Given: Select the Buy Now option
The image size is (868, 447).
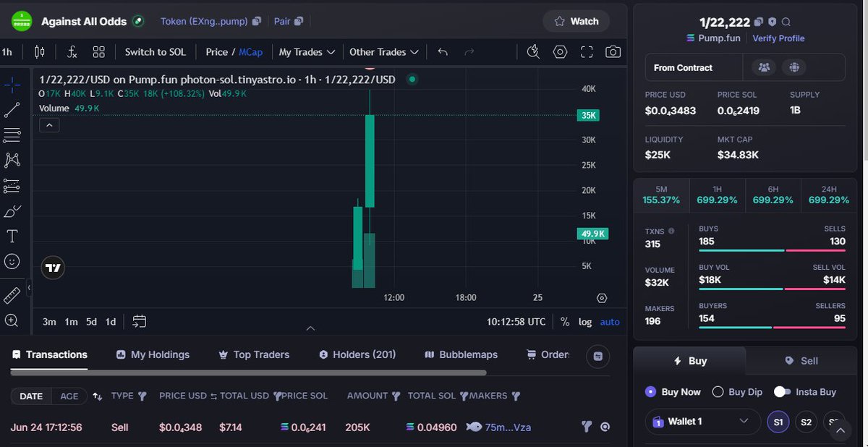Looking at the screenshot, I should (x=673, y=392).
